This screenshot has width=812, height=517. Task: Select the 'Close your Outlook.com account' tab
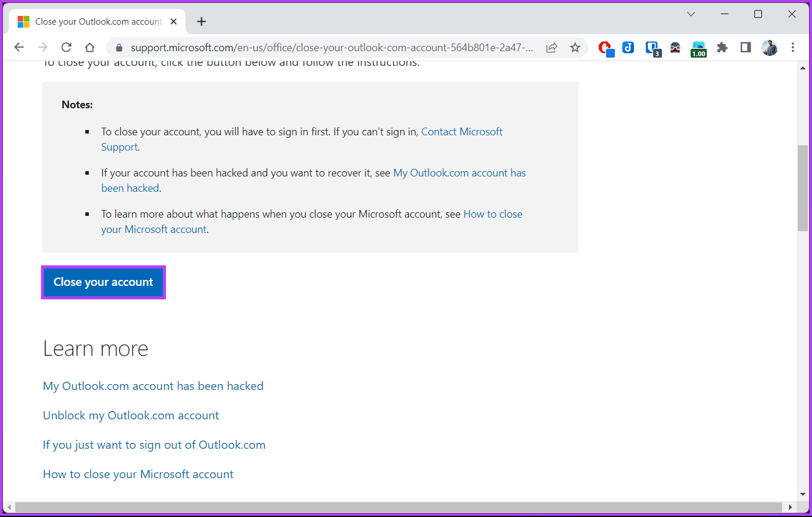[x=97, y=22]
